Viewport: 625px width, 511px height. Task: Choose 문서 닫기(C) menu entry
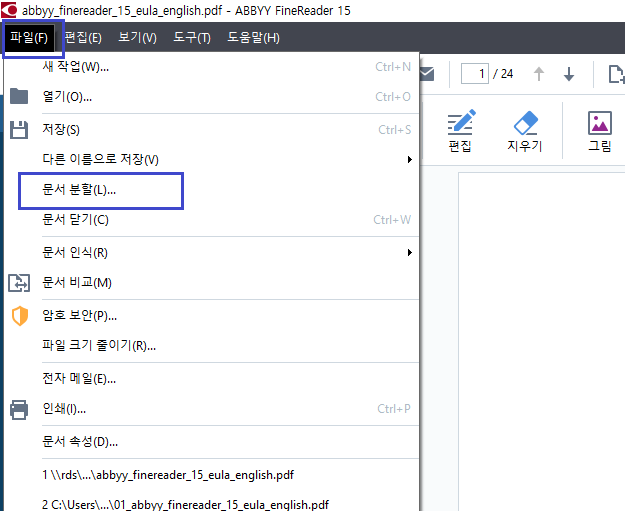(211, 220)
